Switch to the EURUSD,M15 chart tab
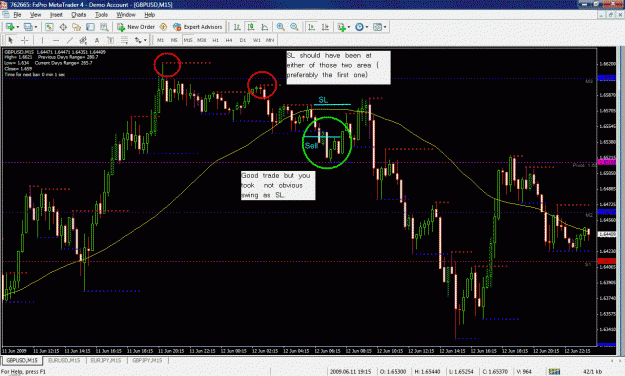The height and width of the screenshot is (376, 625). (x=64, y=360)
